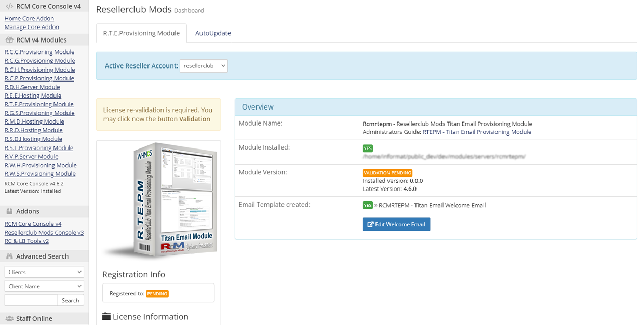Click the license re-validation notice
Screen dimensions: 644x325
pos(158,115)
